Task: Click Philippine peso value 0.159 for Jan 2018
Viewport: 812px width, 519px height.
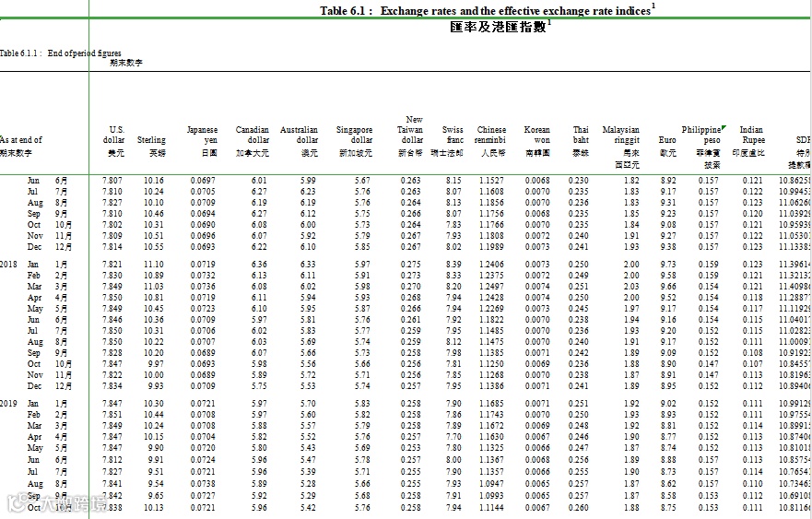Action: (x=709, y=265)
